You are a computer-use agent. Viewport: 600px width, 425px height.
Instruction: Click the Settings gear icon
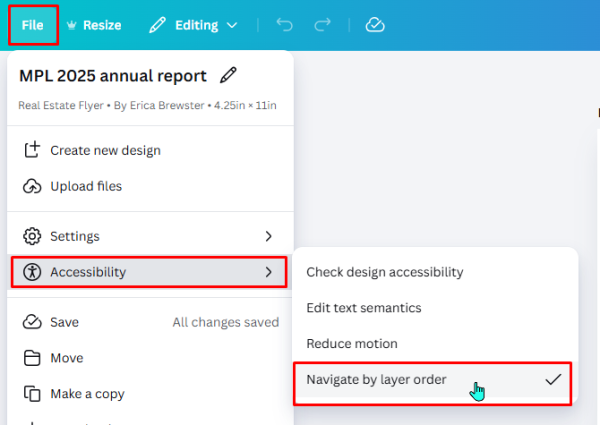coord(32,236)
